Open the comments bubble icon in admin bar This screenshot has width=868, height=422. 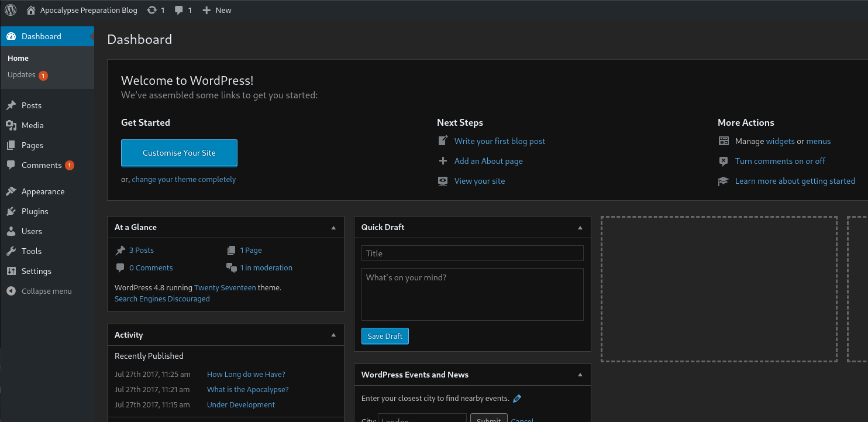pos(180,10)
